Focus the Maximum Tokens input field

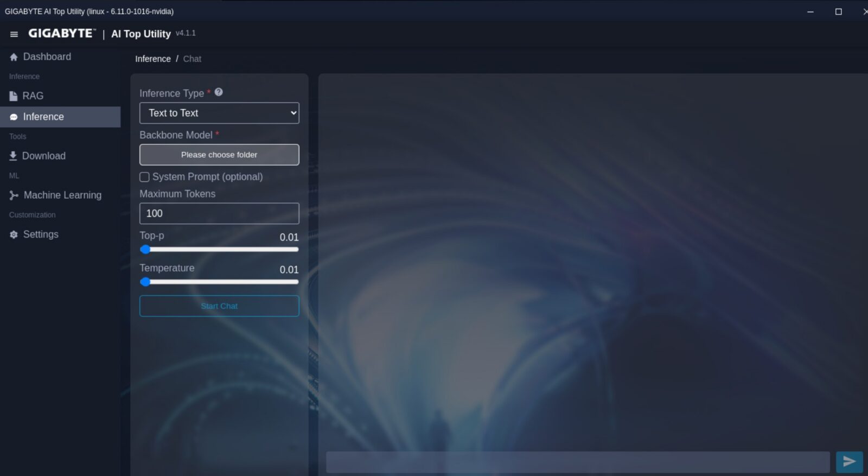(x=219, y=213)
